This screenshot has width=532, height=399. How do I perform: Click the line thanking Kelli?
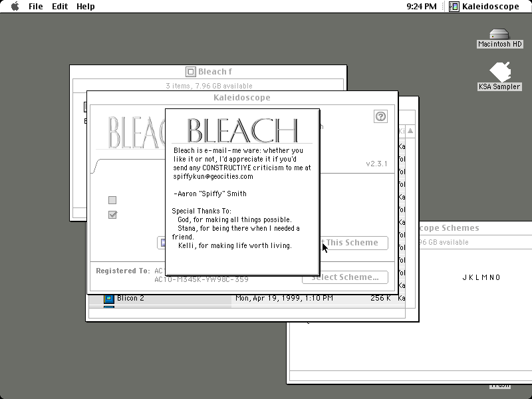pos(235,245)
